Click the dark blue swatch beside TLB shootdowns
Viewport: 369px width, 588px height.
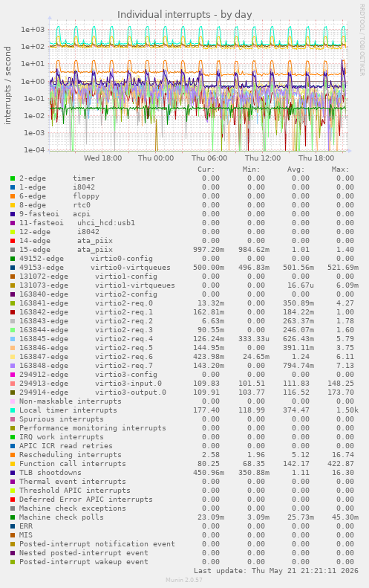click(x=13, y=473)
